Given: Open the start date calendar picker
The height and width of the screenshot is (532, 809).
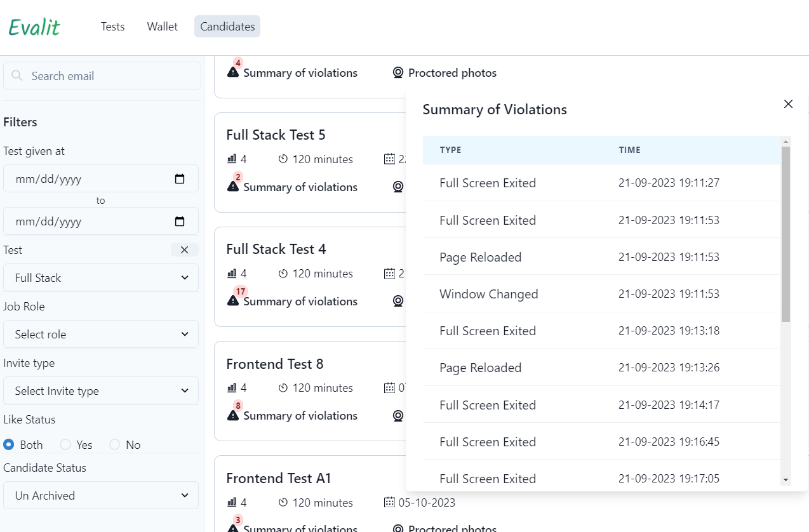Looking at the screenshot, I should [x=180, y=179].
